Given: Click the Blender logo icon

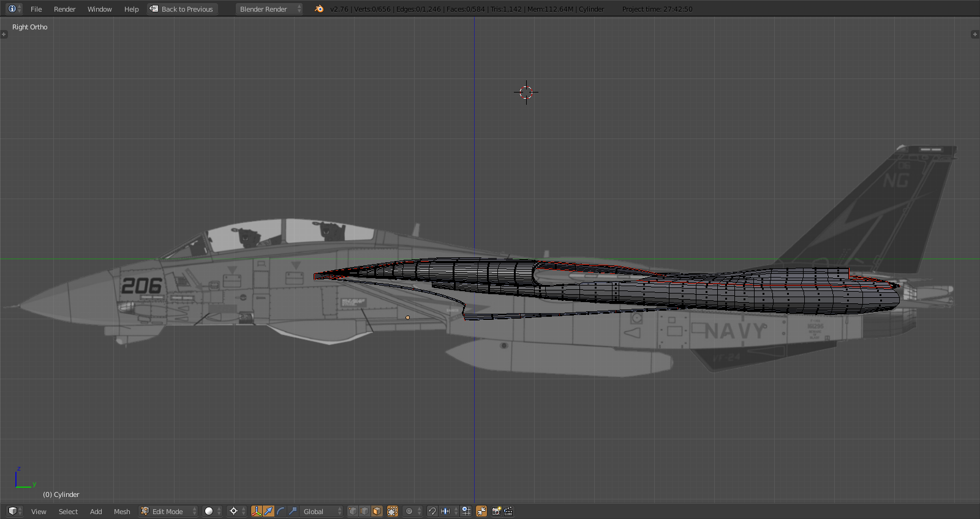Looking at the screenshot, I should coord(319,9).
